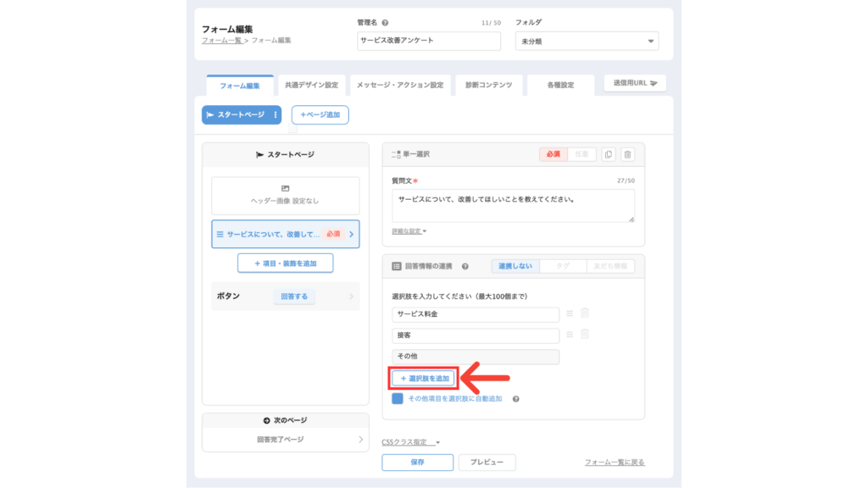Click the 管理名 input field

click(429, 42)
